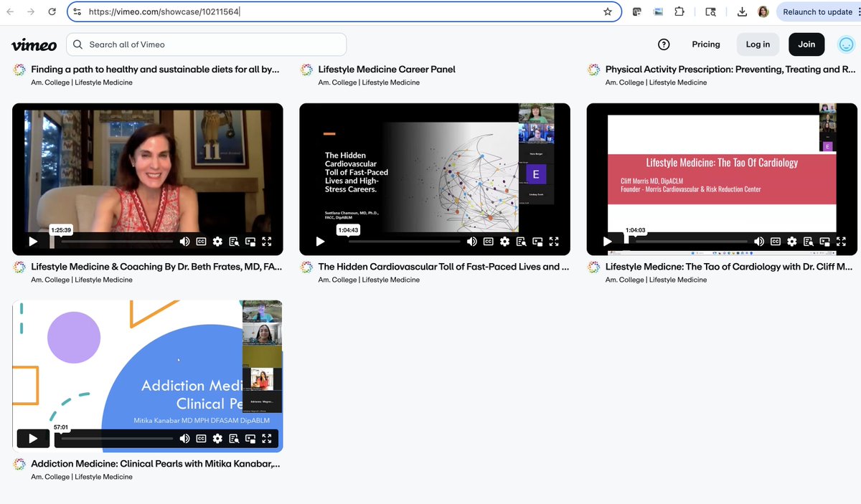
Task: Open settings gear on Tao of Cardiology video
Action: [791, 242]
